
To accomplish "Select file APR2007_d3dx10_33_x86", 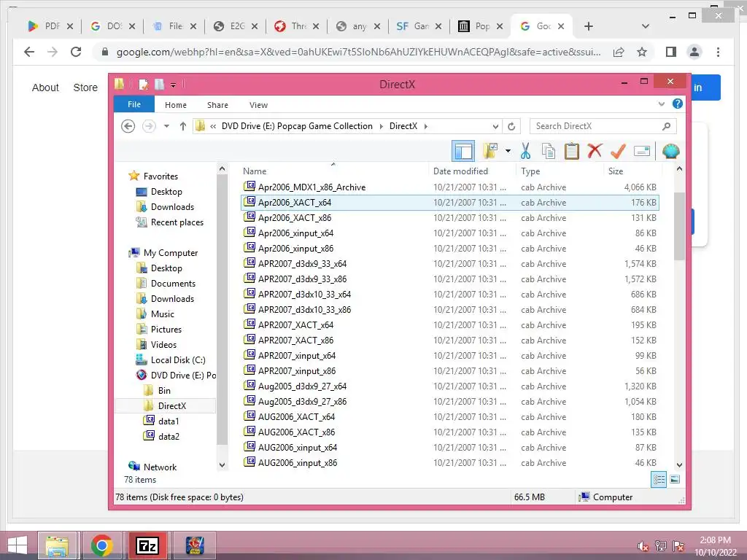I will pyautogui.click(x=449, y=309).
